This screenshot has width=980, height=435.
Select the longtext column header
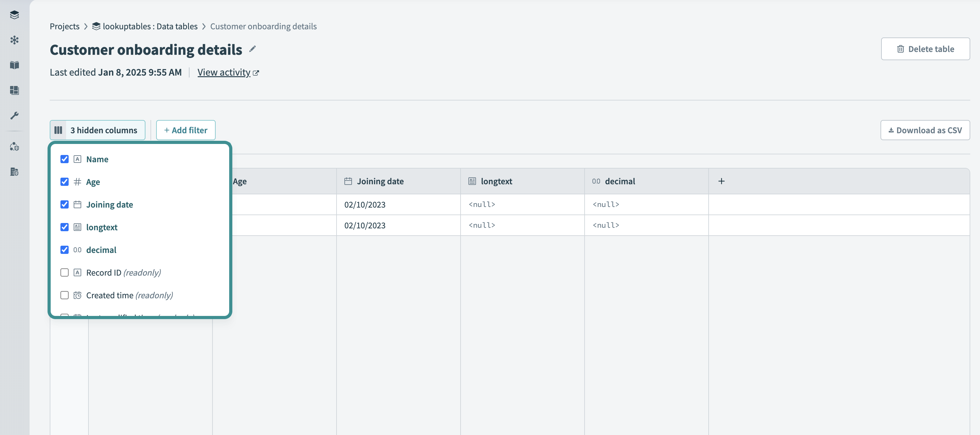click(522, 181)
